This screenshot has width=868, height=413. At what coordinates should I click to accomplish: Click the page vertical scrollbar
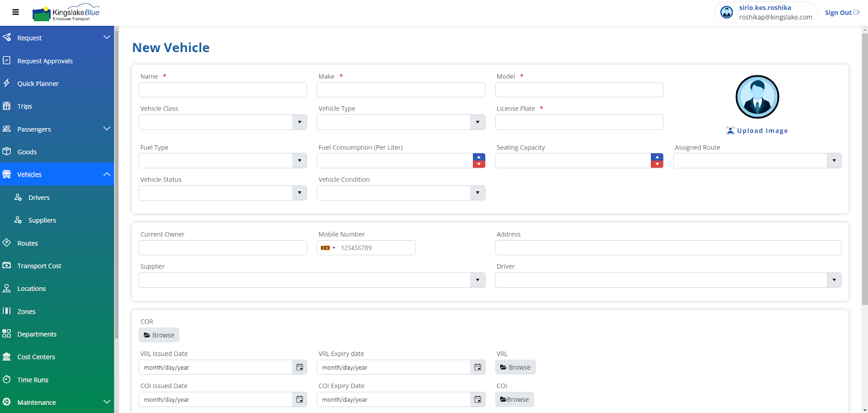point(865,169)
